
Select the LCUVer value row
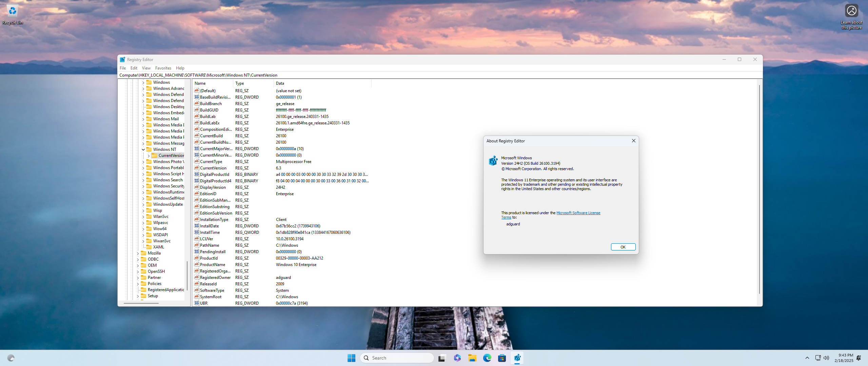coord(282,239)
